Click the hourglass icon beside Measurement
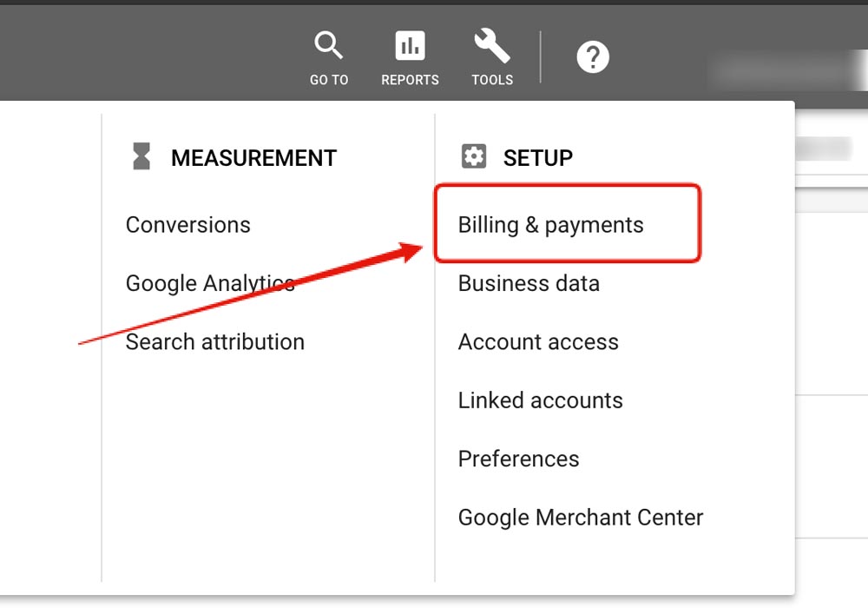The width and height of the screenshot is (868, 608). (x=141, y=157)
